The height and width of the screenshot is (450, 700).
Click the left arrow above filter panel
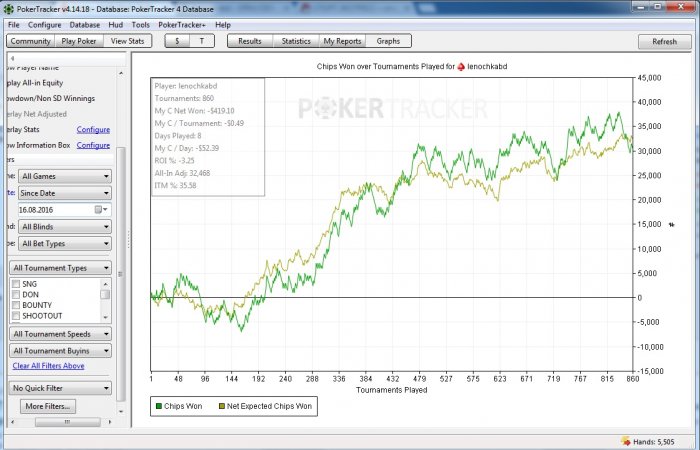[x=12, y=58]
